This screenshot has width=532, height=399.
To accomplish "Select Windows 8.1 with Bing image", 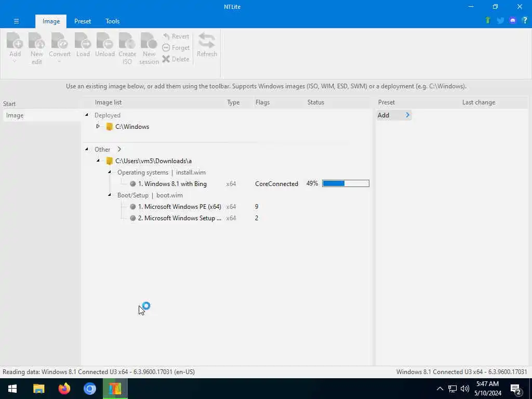I will [172, 184].
